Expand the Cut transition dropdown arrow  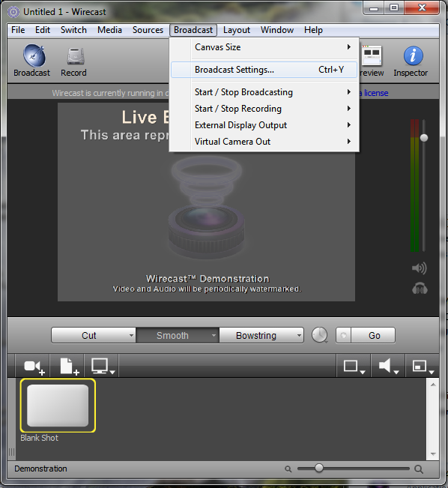pos(131,336)
